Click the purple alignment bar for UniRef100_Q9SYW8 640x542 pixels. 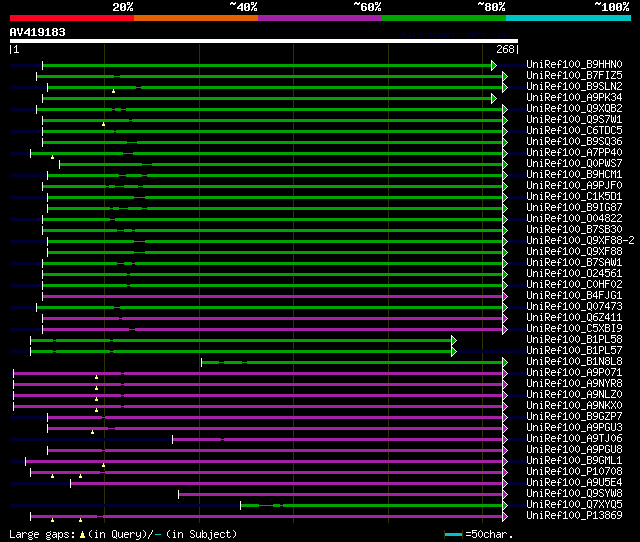point(340,494)
